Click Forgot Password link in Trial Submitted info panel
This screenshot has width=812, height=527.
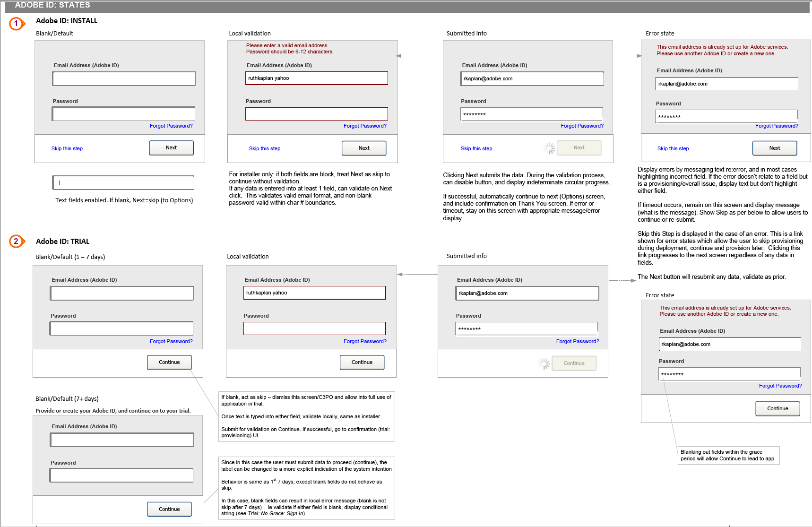[x=578, y=341]
